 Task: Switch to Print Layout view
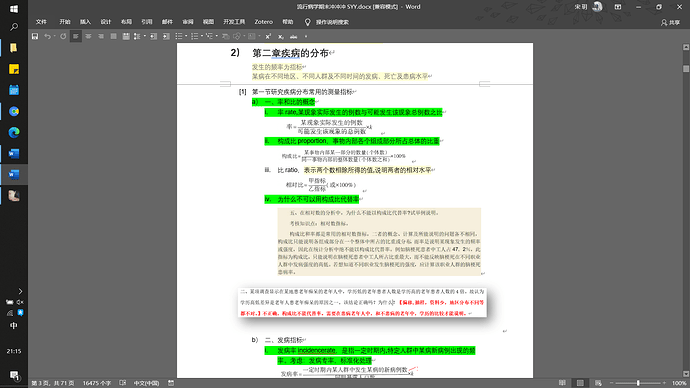point(580,383)
